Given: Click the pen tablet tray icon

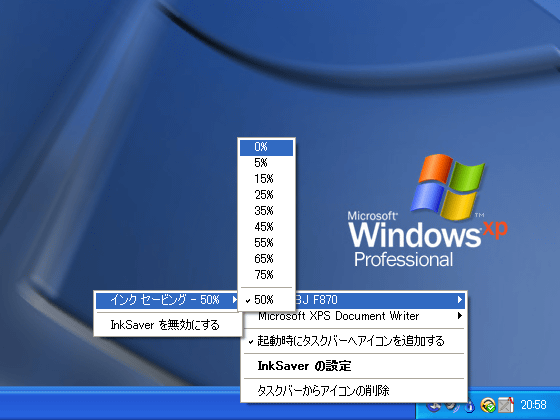Looking at the screenshot, I should pyautogui.click(x=506, y=405).
